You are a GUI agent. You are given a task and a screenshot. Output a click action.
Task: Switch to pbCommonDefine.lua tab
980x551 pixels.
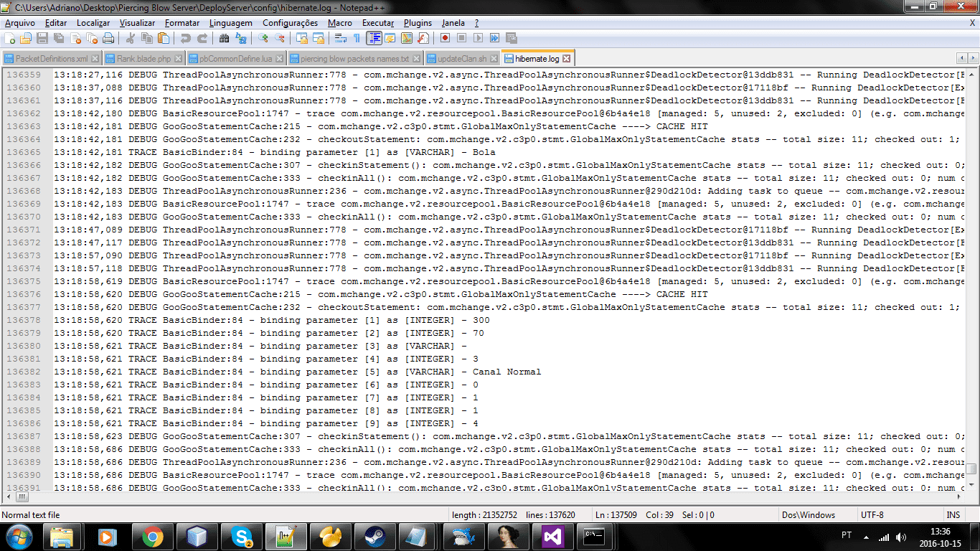coord(236,59)
